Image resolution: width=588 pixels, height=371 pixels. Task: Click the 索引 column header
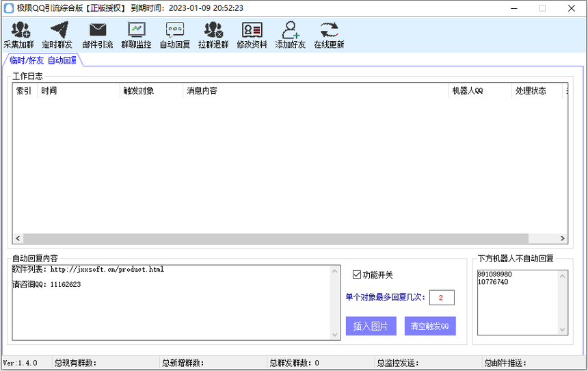(x=25, y=90)
